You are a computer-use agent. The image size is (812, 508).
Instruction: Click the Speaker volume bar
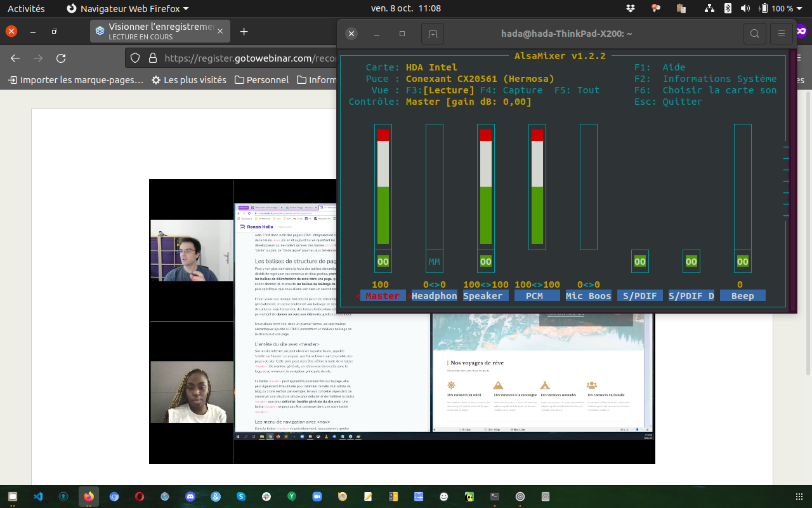coord(485,187)
